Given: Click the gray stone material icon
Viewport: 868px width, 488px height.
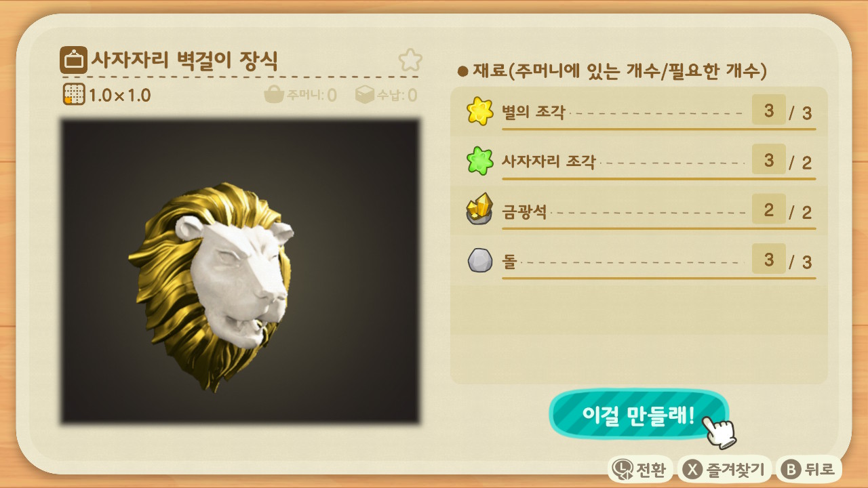Looking at the screenshot, I should pos(480,260).
